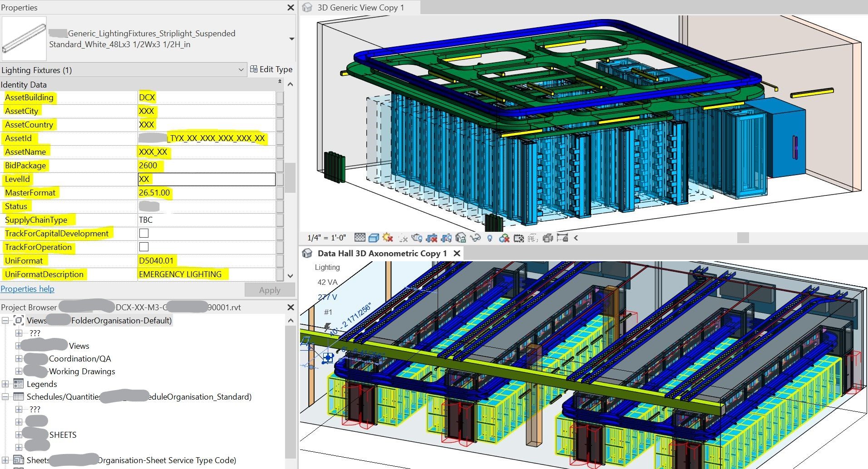The width and height of the screenshot is (868, 469).
Task: Click the Sheets node icon
Action: [x=18, y=460]
